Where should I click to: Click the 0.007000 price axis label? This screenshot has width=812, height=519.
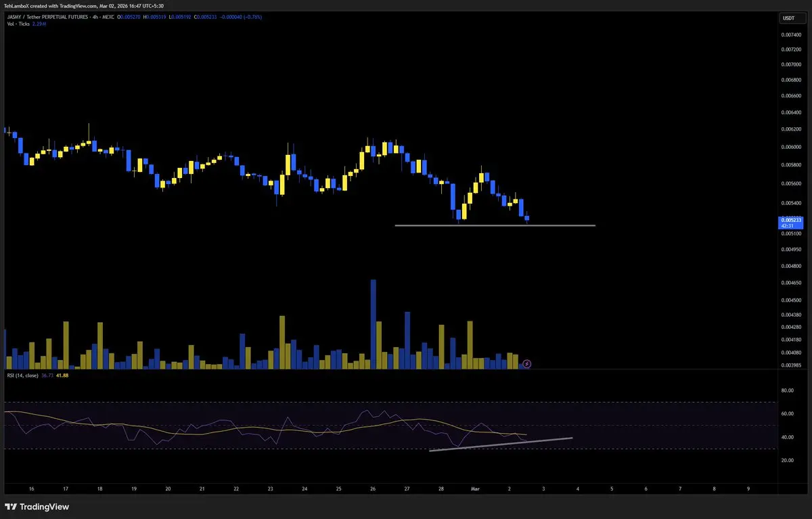click(791, 65)
